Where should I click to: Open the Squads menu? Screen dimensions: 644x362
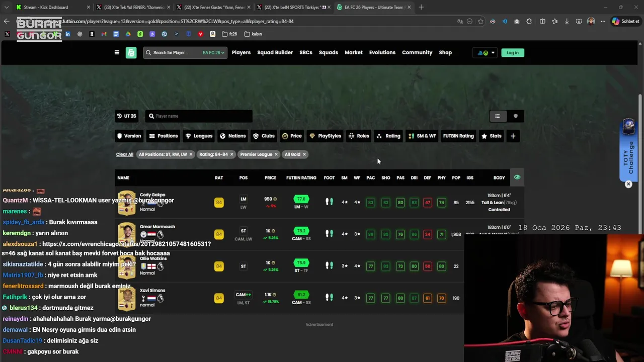[x=329, y=52]
